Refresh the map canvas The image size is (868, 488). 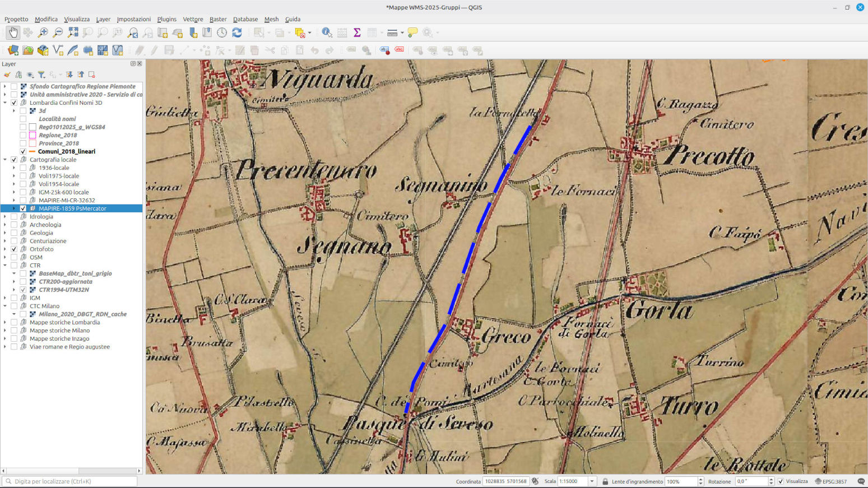point(237,32)
